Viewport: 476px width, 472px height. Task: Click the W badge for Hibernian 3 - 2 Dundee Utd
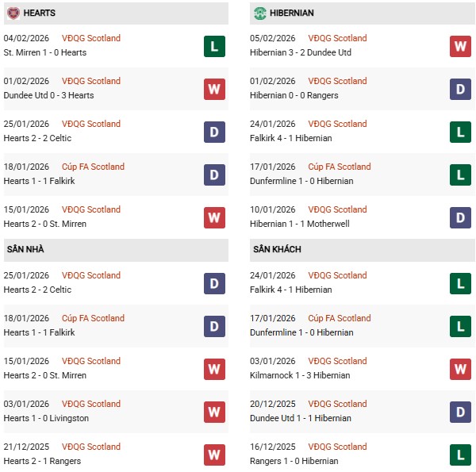click(461, 46)
